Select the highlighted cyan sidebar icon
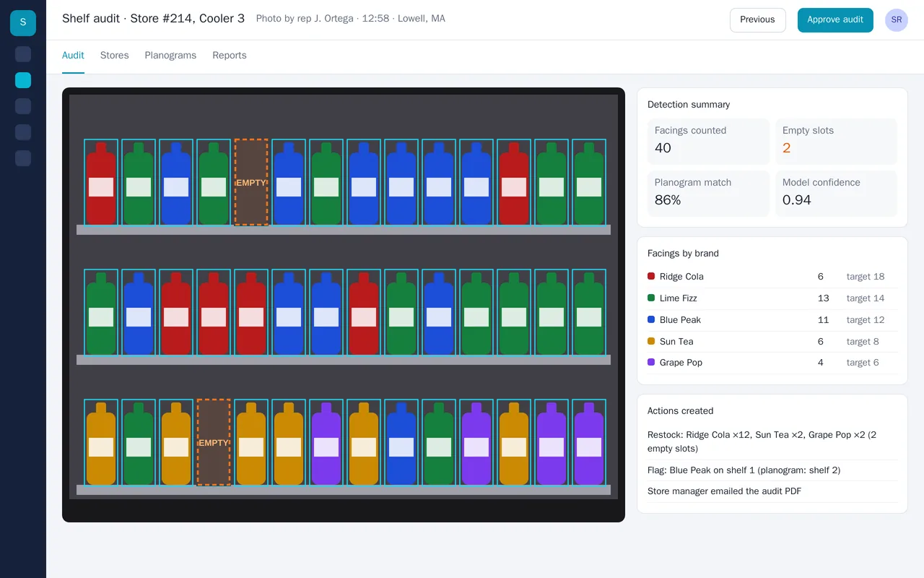Screen dimensions: 924x578 point(23,80)
